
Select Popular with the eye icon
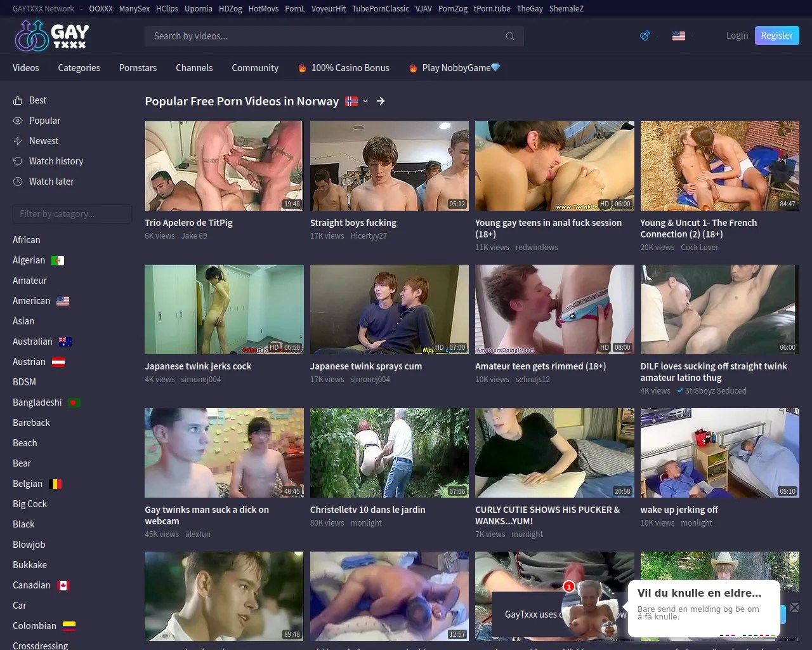coord(44,121)
